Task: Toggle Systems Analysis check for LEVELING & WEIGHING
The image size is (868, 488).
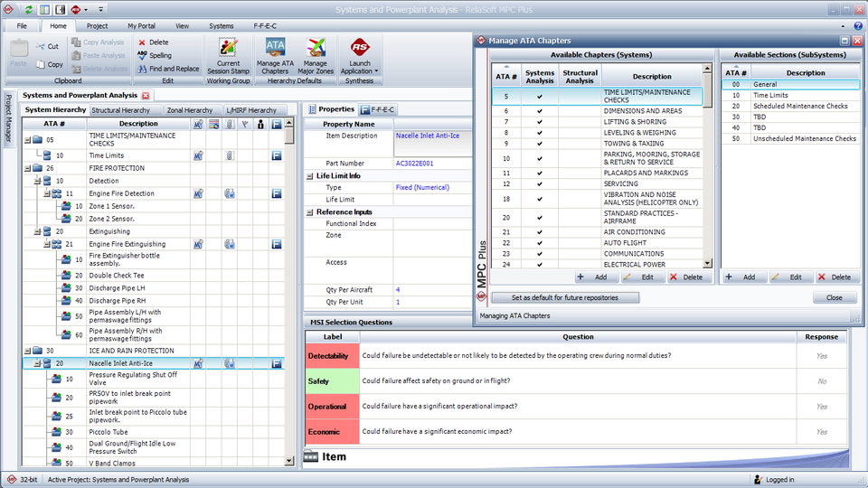Action: coord(540,133)
